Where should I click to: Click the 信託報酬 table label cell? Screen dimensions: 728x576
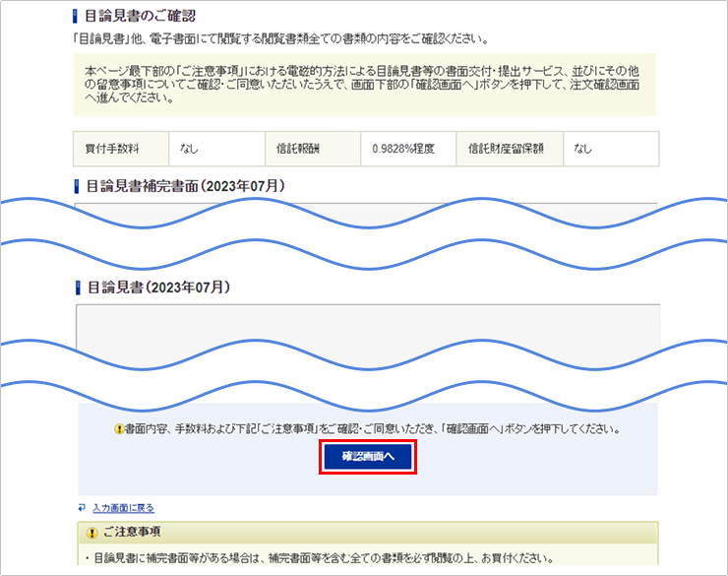click(312, 149)
